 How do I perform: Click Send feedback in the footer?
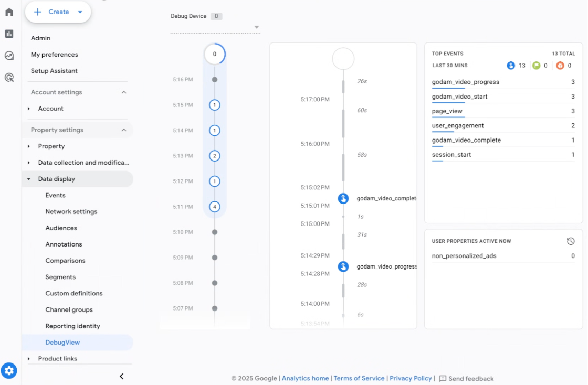(467, 379)
